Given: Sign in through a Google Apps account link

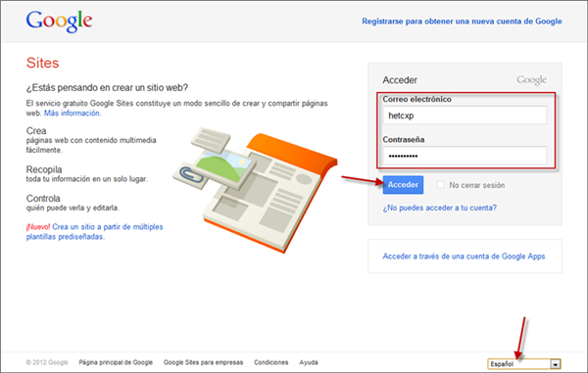Looking at the screenshot, I should (x=464, y=256).
